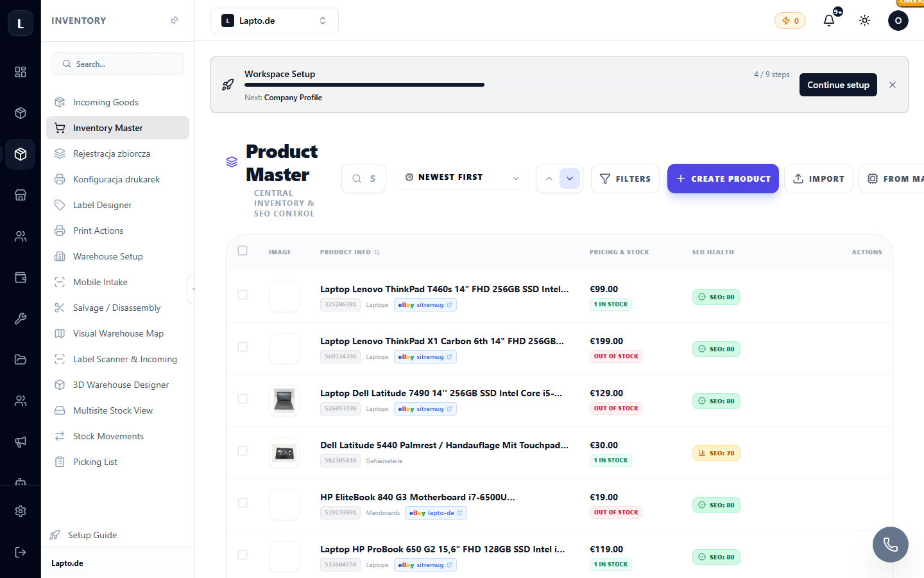924x578 pixels.
Task: Tick the select-all checkbox in table header
Action: coord(243,250)
